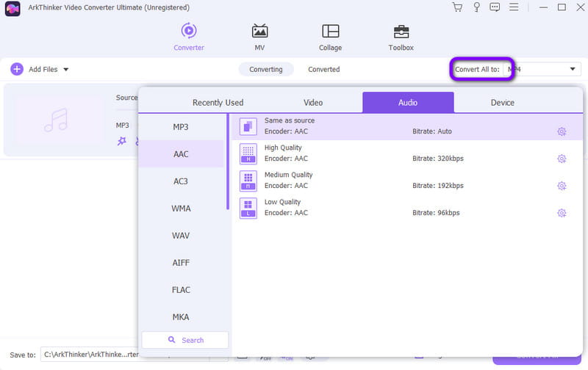The image size is (588, 370).
Task: Switch to the Recently Used tab
Action: [x=218, y=103]
